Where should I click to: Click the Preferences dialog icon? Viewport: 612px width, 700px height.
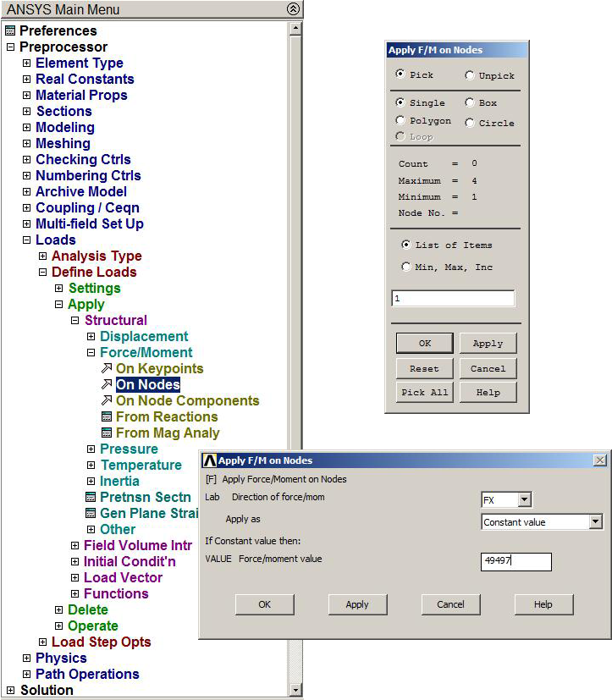(x=10, y=31)
